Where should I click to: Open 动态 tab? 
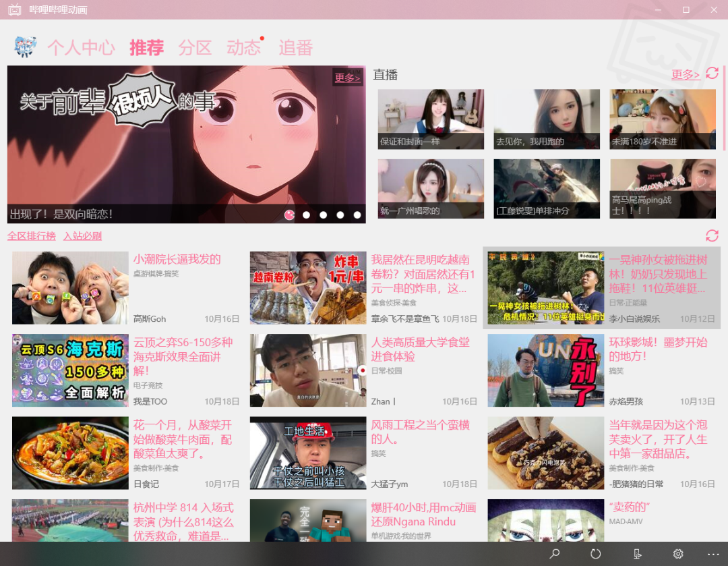tap(244, 47)
